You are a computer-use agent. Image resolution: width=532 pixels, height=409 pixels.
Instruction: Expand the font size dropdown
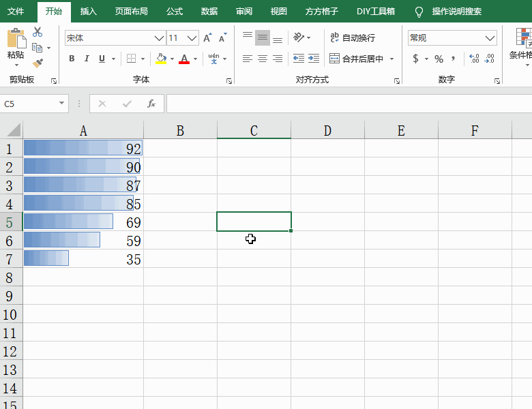click(x=192, y=38)
